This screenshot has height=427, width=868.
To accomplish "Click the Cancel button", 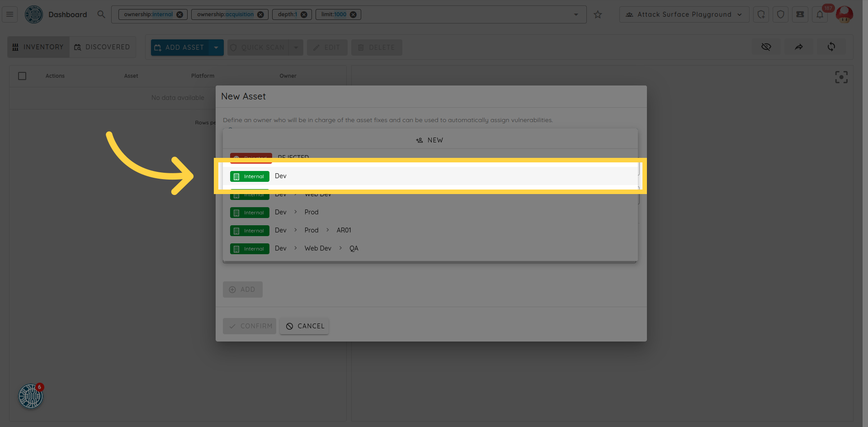I will 304,326.
